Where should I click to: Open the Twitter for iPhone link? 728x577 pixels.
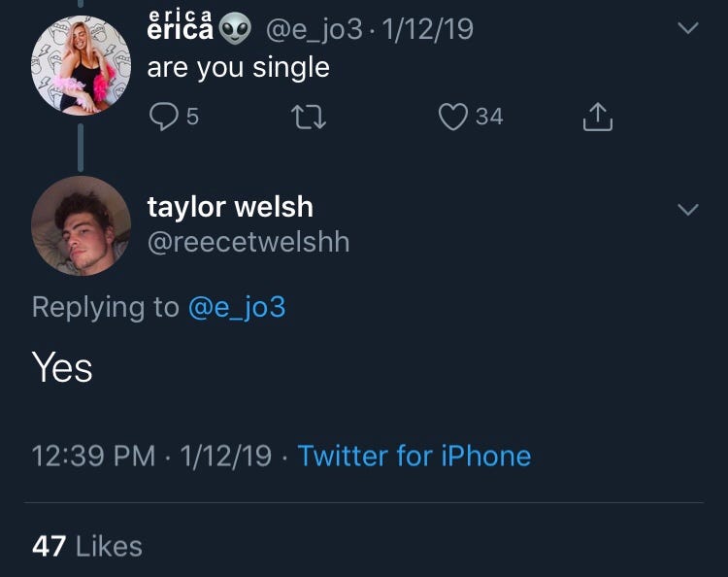(x=414, y=456)
